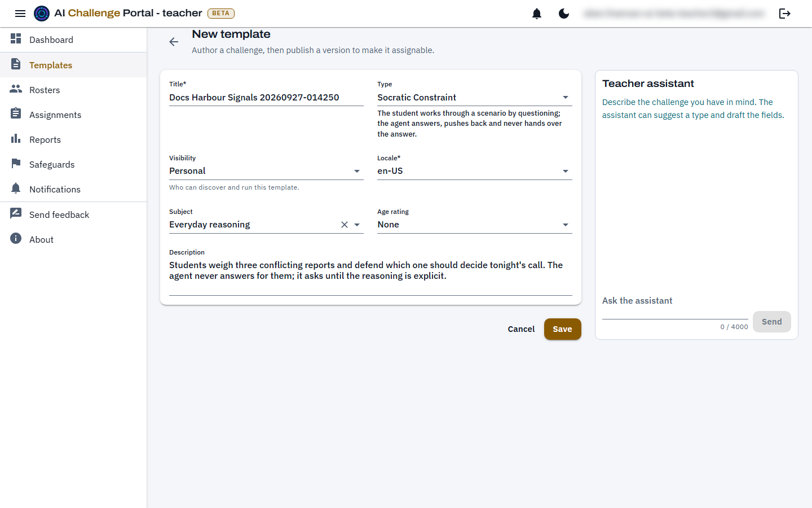812x508 pixels.
Task: Click the BETA badge
Action: point(221,13)
